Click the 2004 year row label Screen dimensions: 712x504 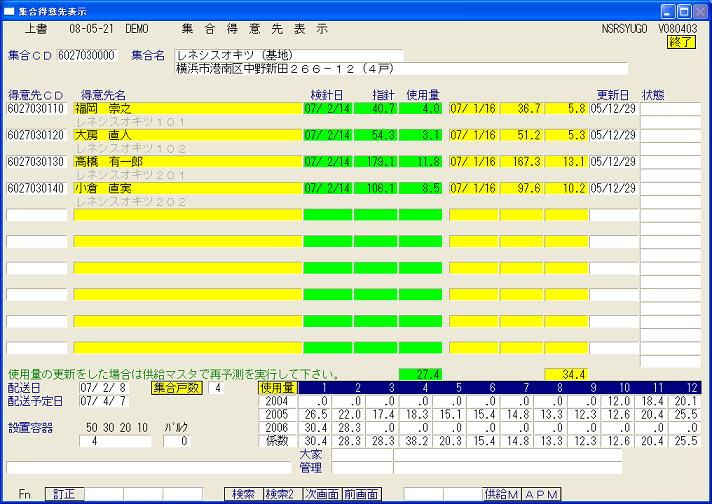277,401
